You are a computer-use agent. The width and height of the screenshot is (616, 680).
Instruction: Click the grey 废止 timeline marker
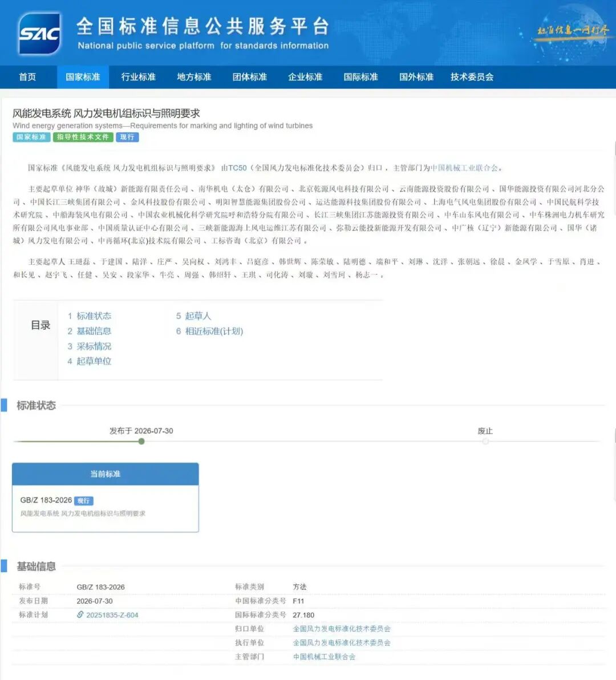point(485,442)
